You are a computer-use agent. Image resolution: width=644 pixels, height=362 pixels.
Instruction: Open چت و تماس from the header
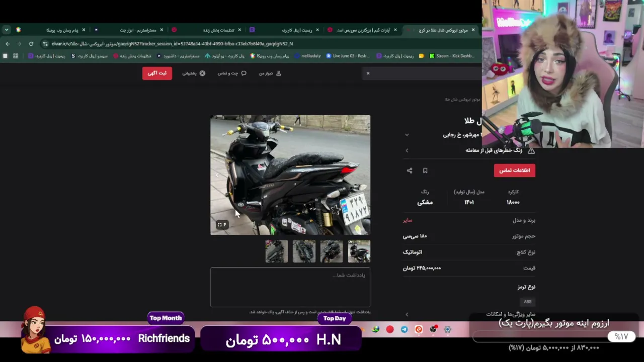(231, 73)
